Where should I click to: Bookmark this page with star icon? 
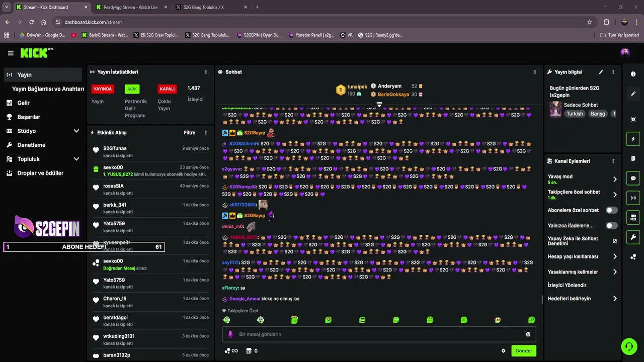pyautogui.click(x=590, y=22)
